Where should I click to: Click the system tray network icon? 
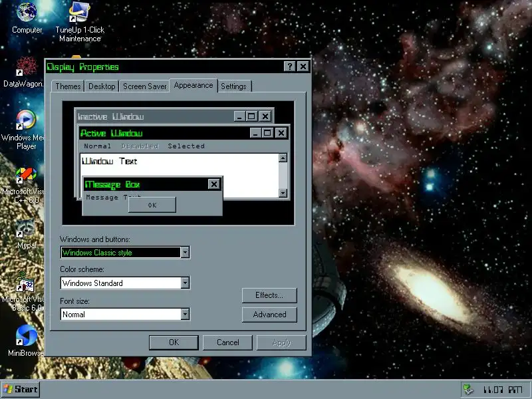tap(469, 389)
